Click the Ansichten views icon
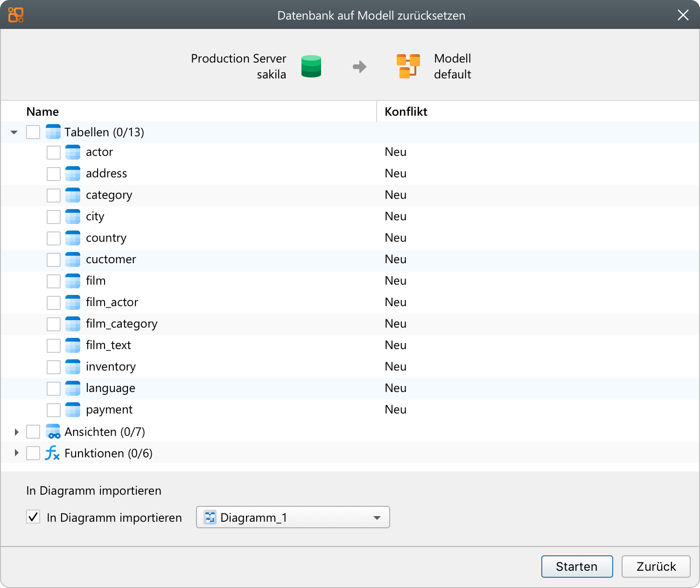The height and width of the screenshot is (588, 700). pyautogui.click(x=53, y=432)
